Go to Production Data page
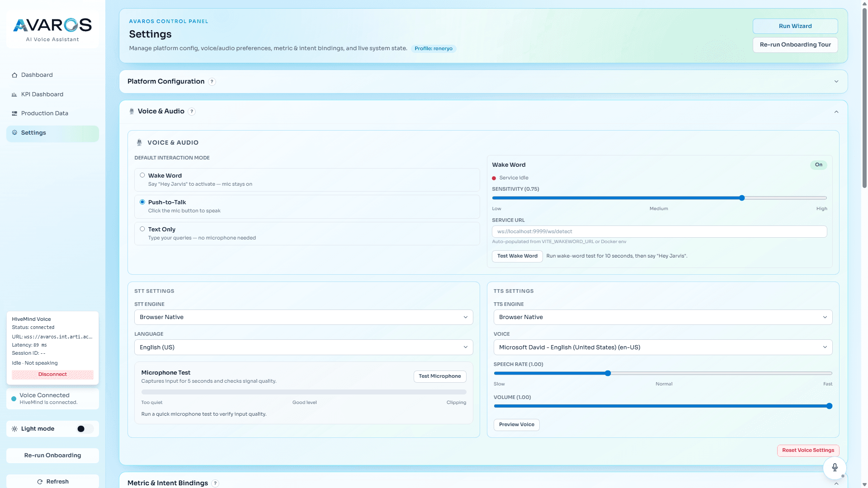Viewport: 868px width, 488px height. point(44,113)
